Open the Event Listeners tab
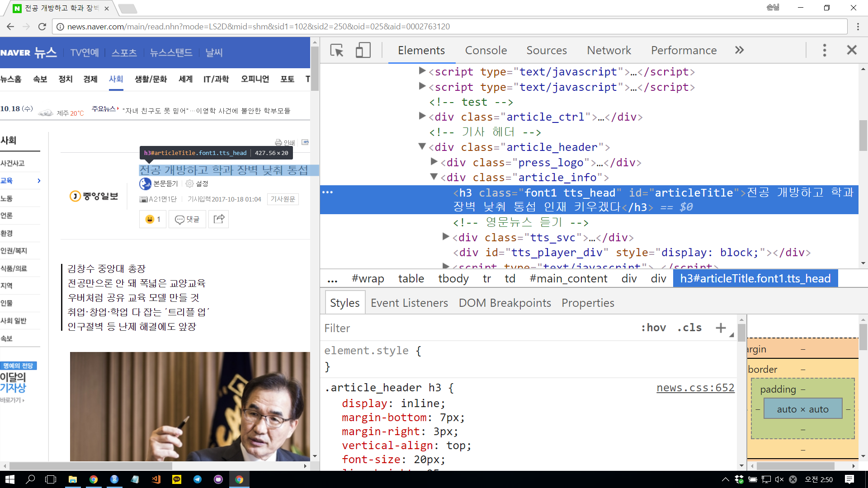 click(x=409, y=303)
